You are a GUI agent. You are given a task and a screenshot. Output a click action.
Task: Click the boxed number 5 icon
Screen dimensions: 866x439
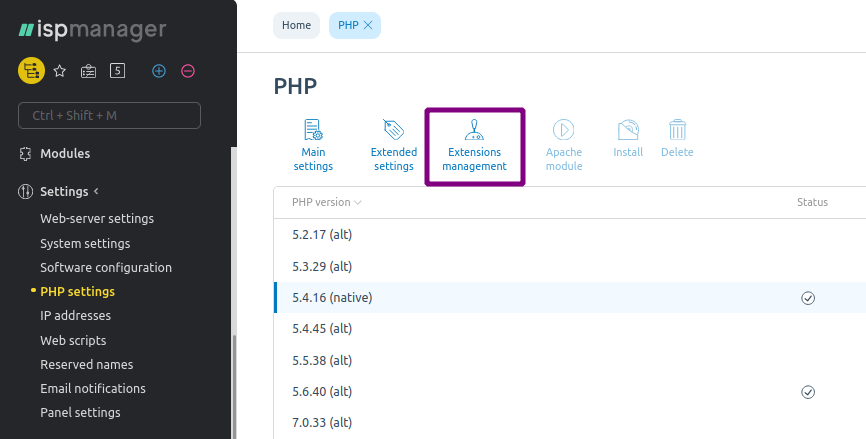[117, 71]
